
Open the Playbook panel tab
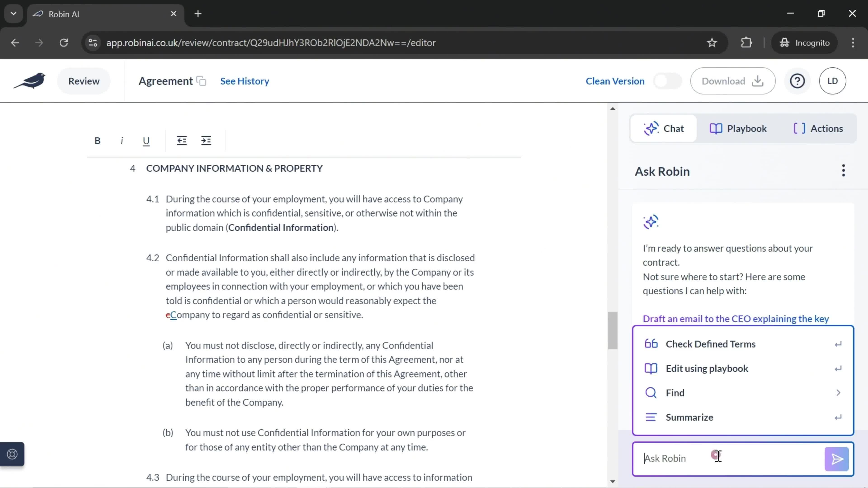pyautogui.click(x=738, y=128)
